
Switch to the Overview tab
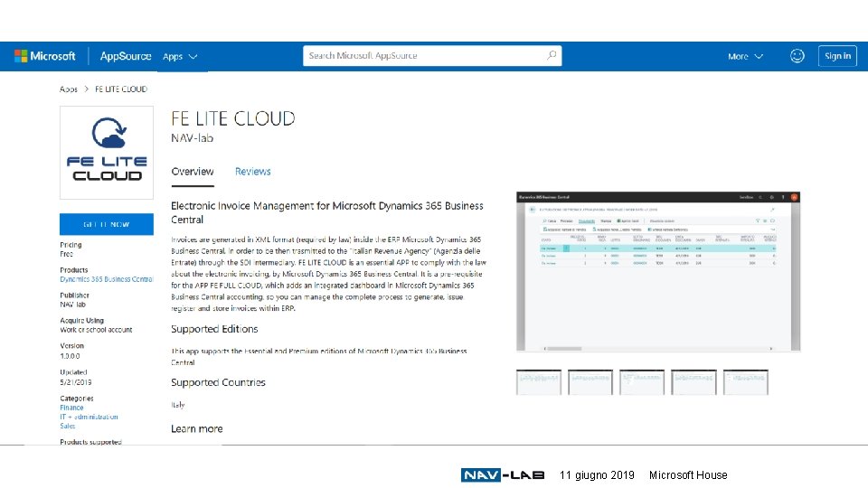(192, 172)
